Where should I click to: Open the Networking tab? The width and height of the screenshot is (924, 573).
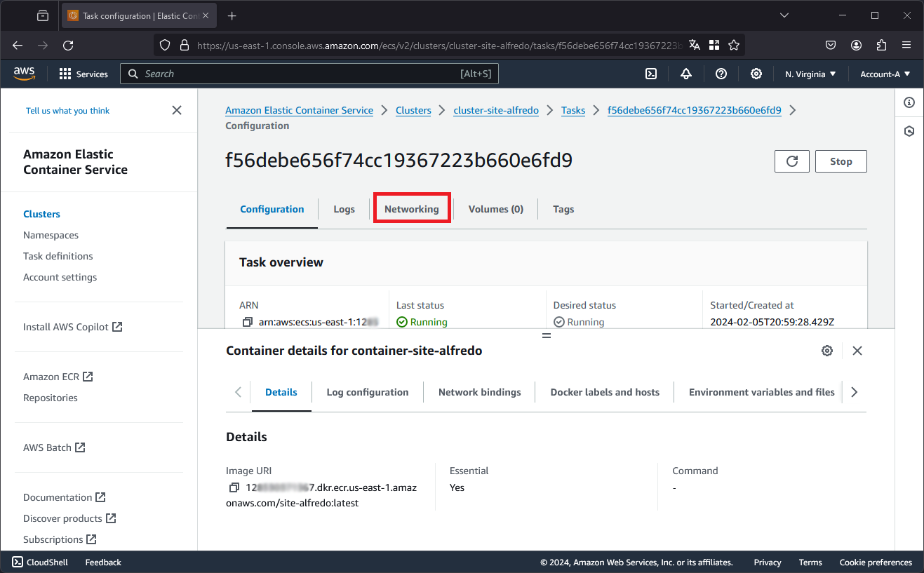coord(412,209)
